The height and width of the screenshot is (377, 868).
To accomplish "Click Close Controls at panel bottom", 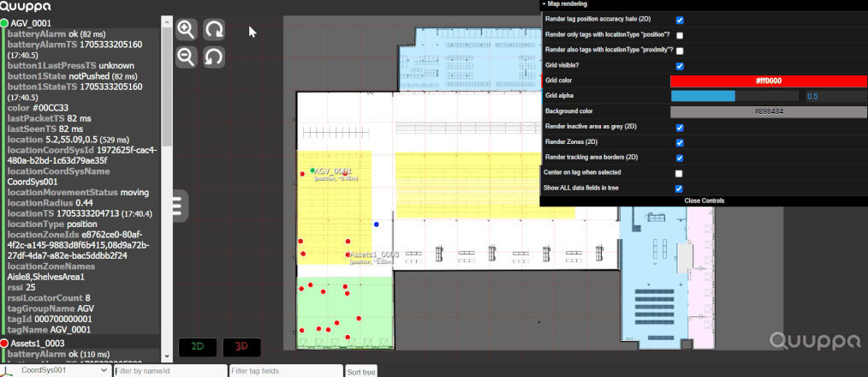I will click(704, 200).
